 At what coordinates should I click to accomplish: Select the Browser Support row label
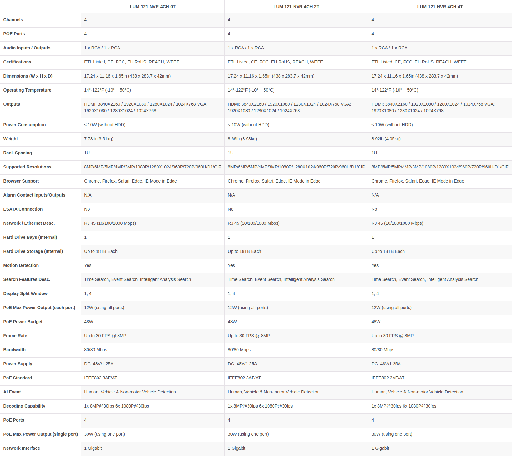point(21,181)
